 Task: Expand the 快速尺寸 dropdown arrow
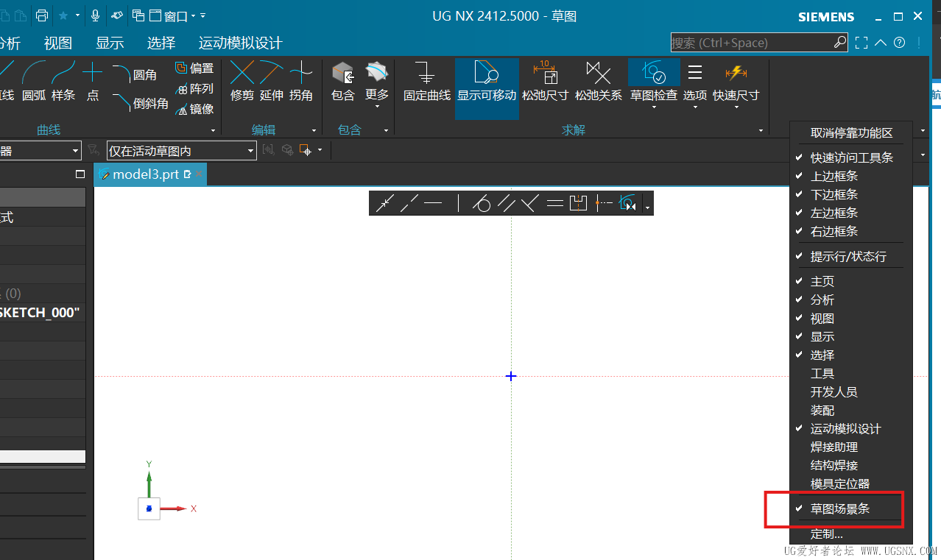pyautogui.click(x=736, y=107)
